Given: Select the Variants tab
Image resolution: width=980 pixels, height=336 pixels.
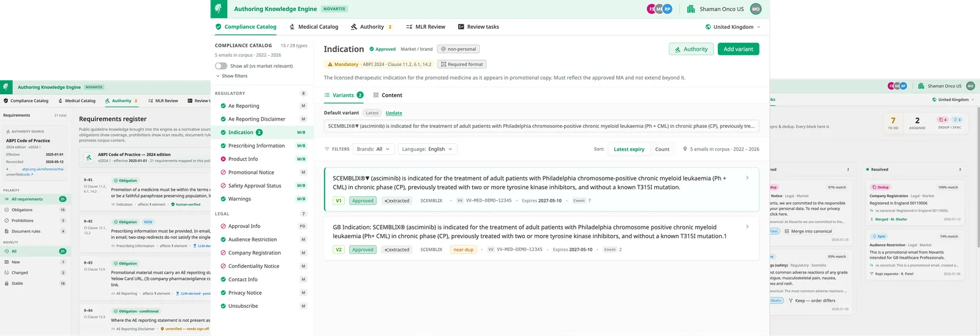Looking at the screenshot, I should [x=344, y=95].
